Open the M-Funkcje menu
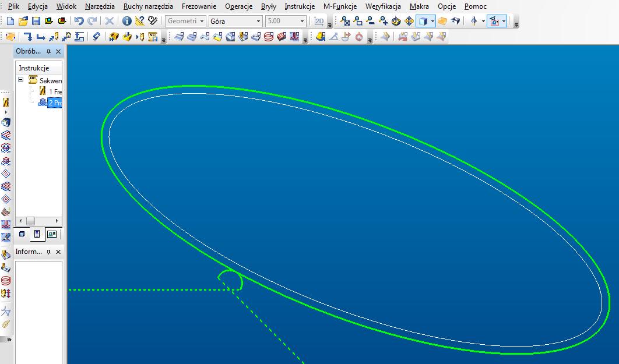This screenshot has height=364, width=619. coord(340,6)
